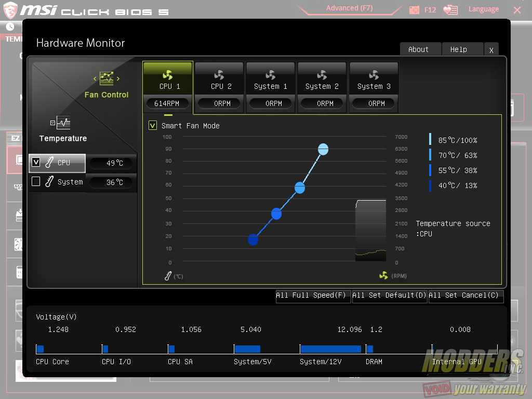Switch to Advanced (F7) mode

(x=349, y=8)
